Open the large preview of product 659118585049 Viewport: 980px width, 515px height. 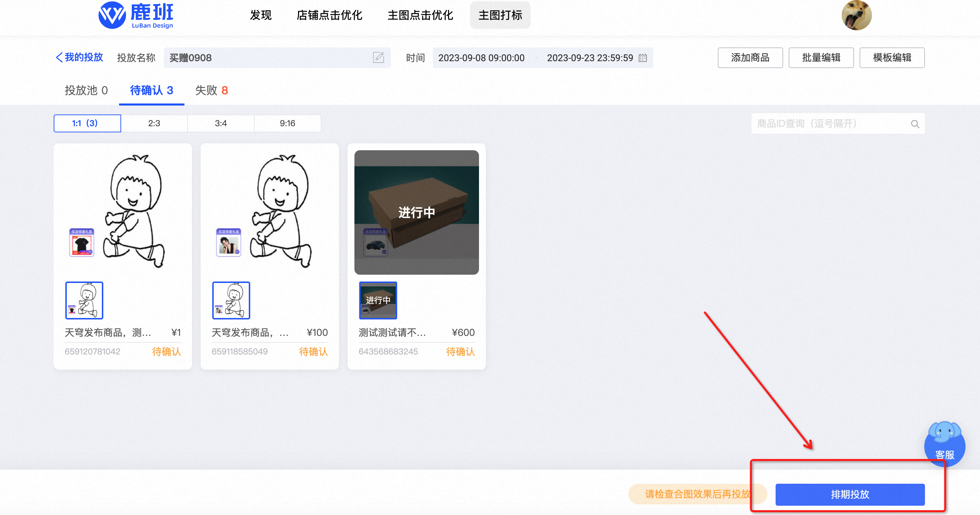tap(269, 212)
